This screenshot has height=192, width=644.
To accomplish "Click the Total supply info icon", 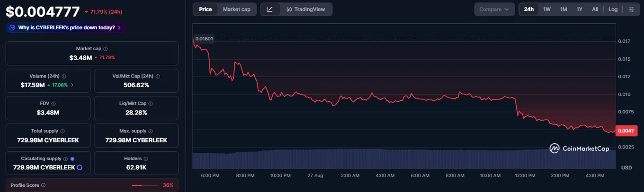I will pos(63,131).
